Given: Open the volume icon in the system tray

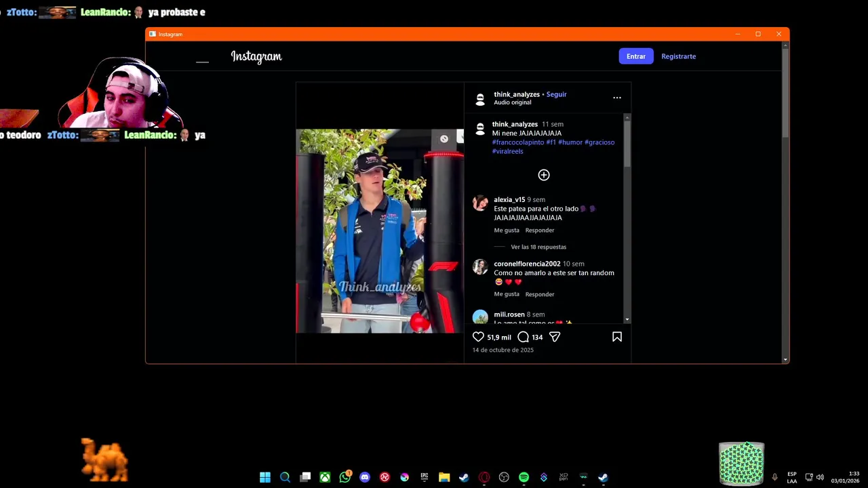Looking at the screenshot, I should (820, 477).
